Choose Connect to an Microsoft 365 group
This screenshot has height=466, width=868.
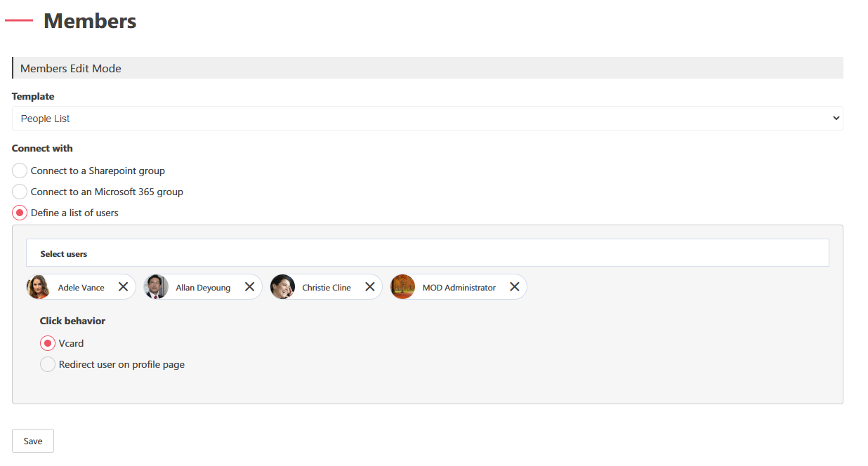[20, 192]
